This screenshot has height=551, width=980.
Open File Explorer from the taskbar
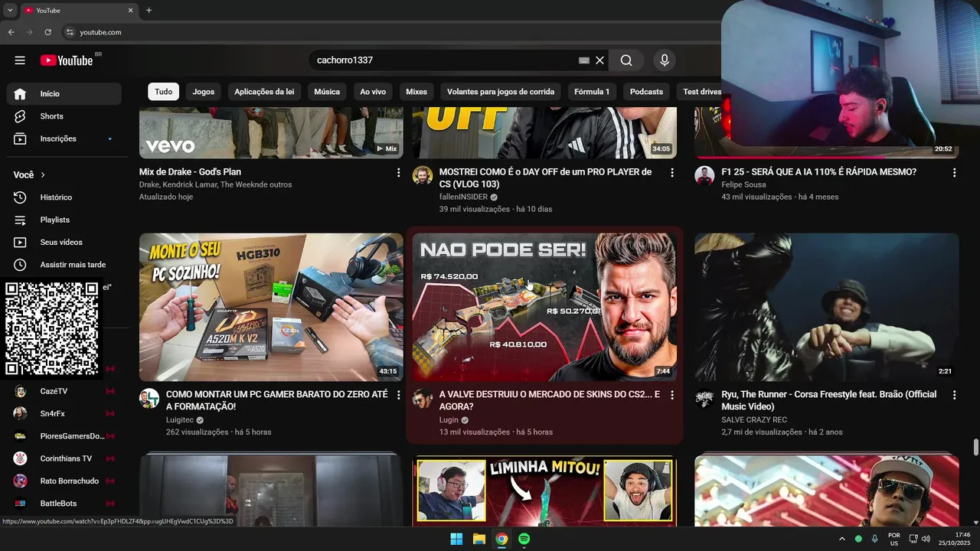point(479,539)
